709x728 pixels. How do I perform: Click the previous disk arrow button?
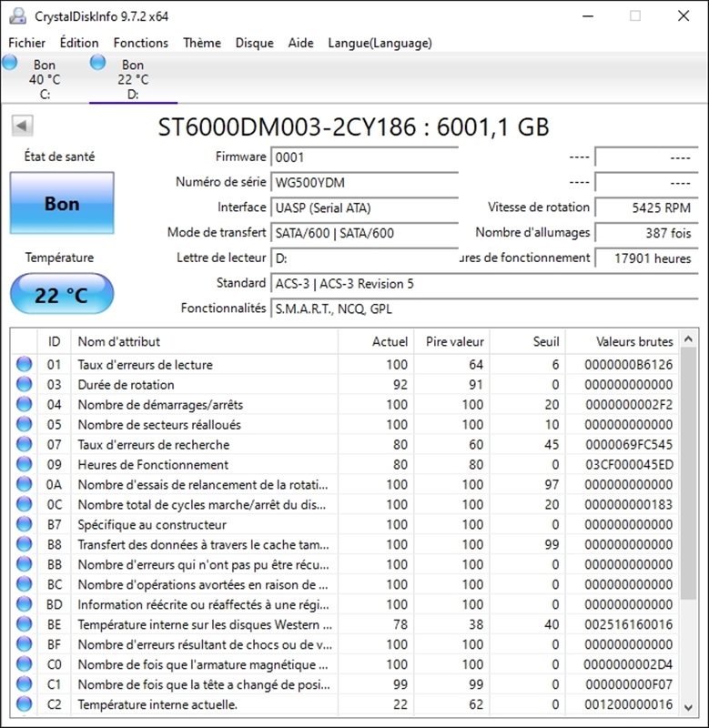click(23, 126)
